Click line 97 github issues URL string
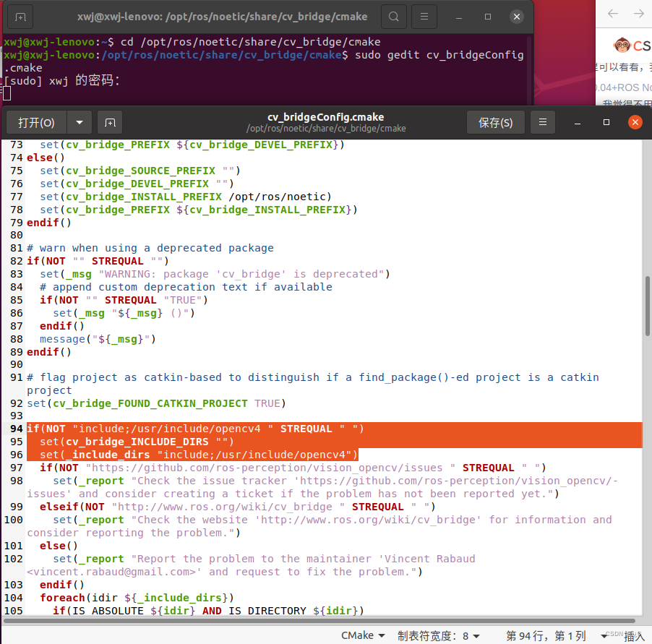 [x=270, y=468]
